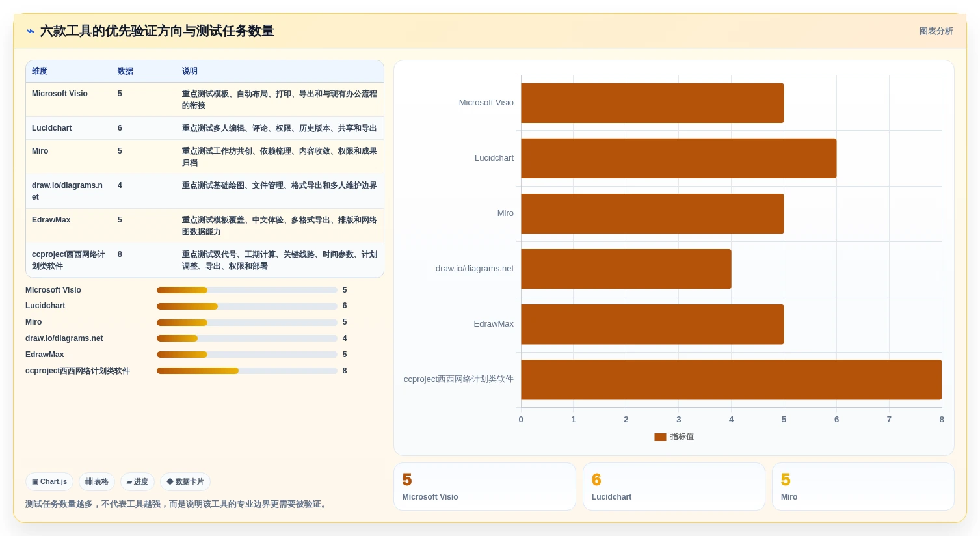
Task: Select the EdrawMax table row name
Action: 51,220
